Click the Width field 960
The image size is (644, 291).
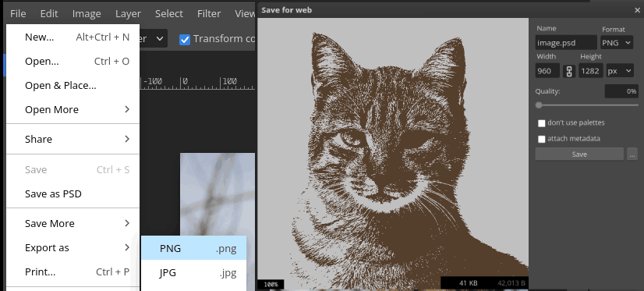coord(547,71)
